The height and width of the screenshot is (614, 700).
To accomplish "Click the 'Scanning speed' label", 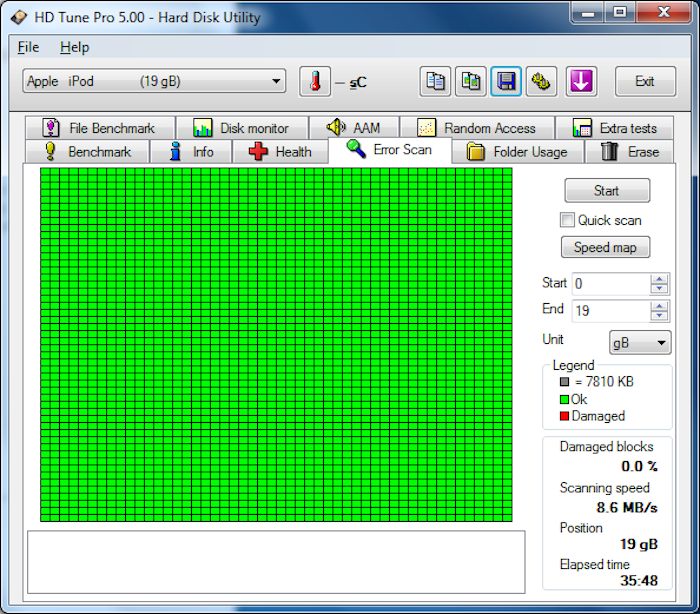I will [604, 488].
